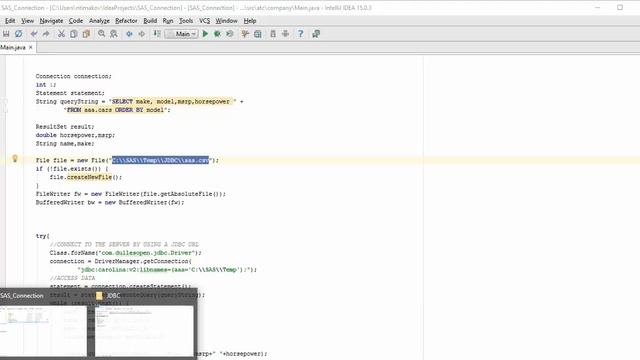Open the Window menu

point(226,21)
